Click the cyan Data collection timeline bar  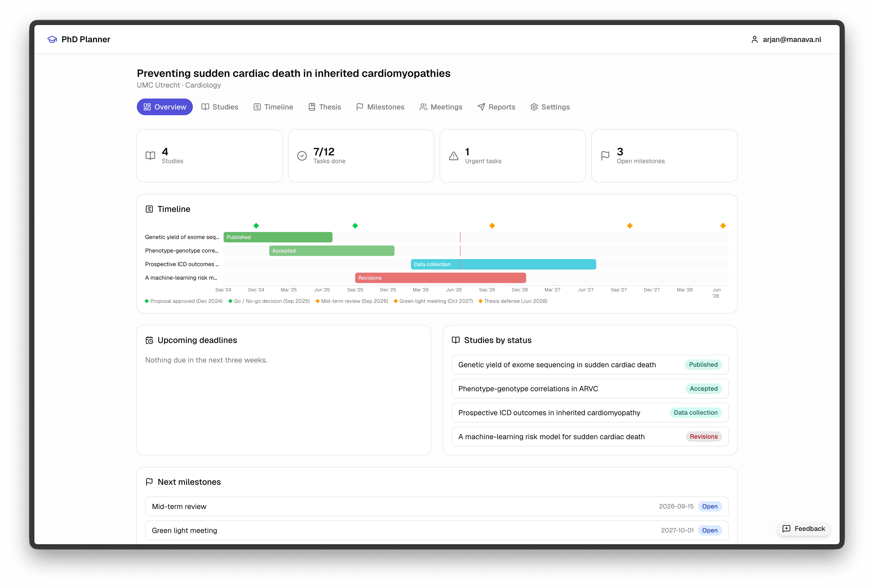503,264
